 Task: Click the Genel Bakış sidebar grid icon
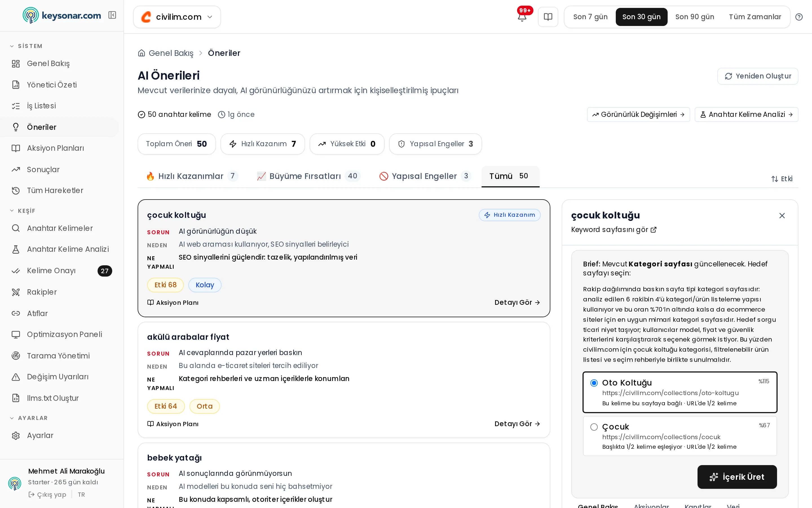click(16, 63)
